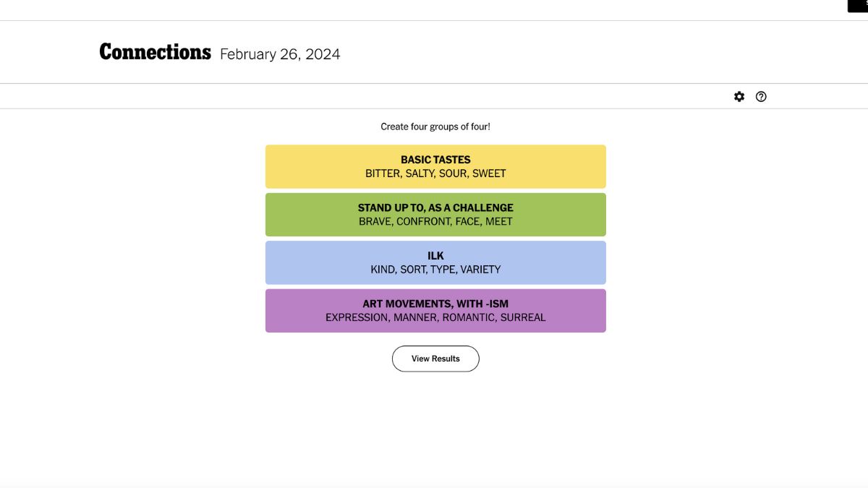This screenshot has height=488, width=868.
Task: Click the ART MOVEMENTS, WITH -ISM heading
Action: tap(435, 304)
